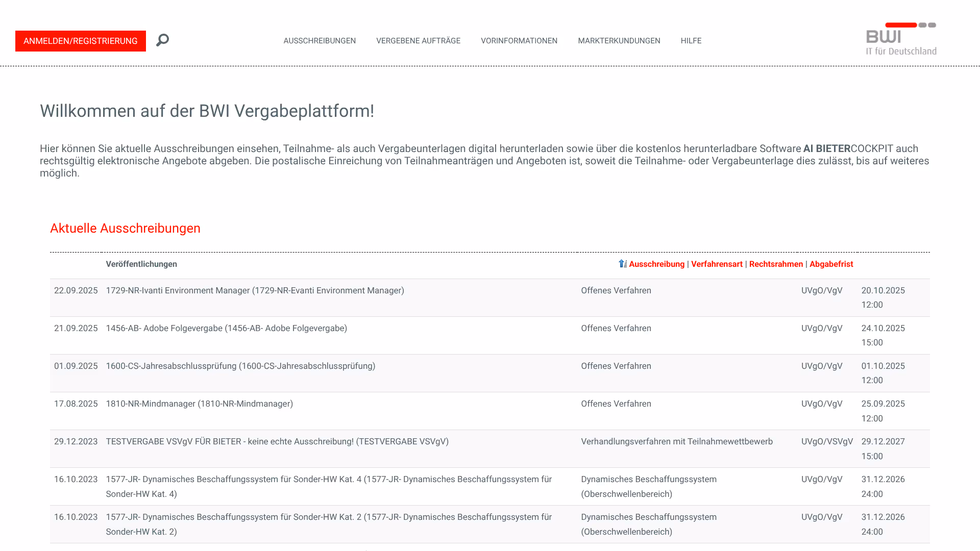This screenshot has width=980, height=551.
Task: Open the Hilfe menu item
Action: click(x=691, y=41)
